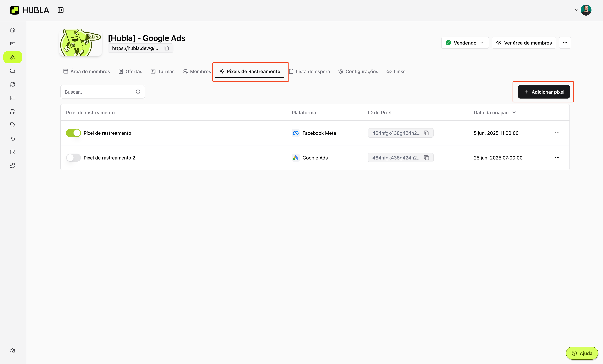Screen dimensions: 603x364
Task: Open the analytics bar chart sidebar icon
Action: click(13, 98)
